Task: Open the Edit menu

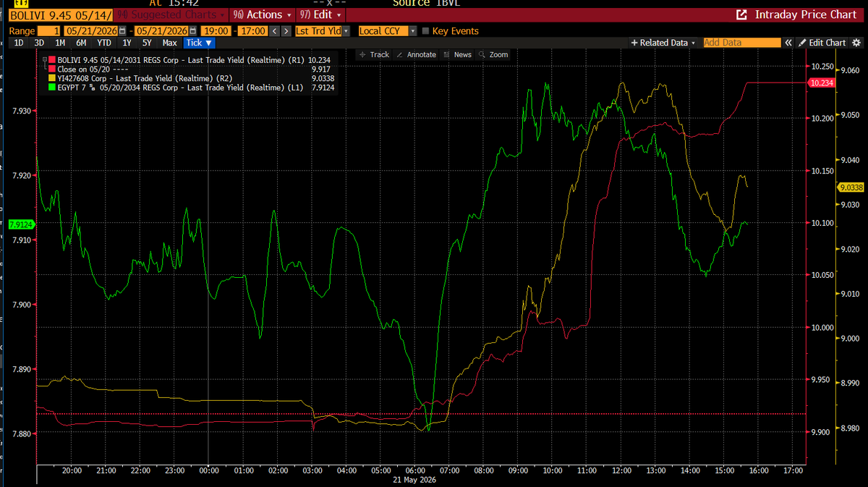Action: [320, 14]
